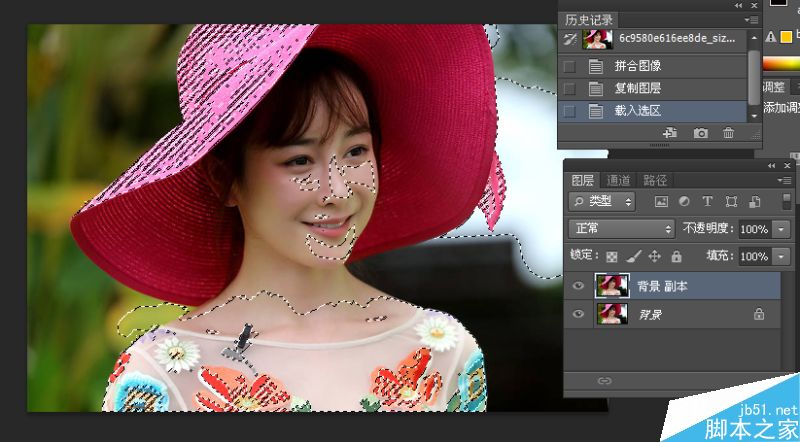Filter layers by type (T) icon
800x442 pixels.
click(707, 201)
